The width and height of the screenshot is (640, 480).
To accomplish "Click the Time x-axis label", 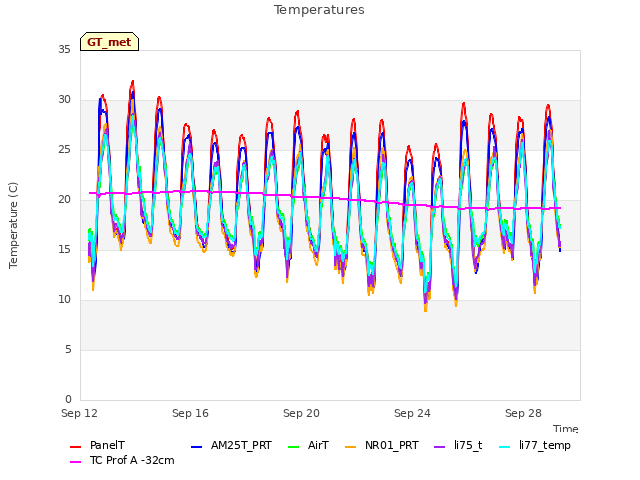I will pyautogui.click(x=566, y=429).
